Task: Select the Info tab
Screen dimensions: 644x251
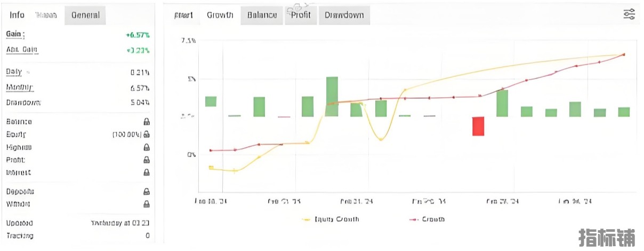Action: pyautogui.click(x=17, y=15)
